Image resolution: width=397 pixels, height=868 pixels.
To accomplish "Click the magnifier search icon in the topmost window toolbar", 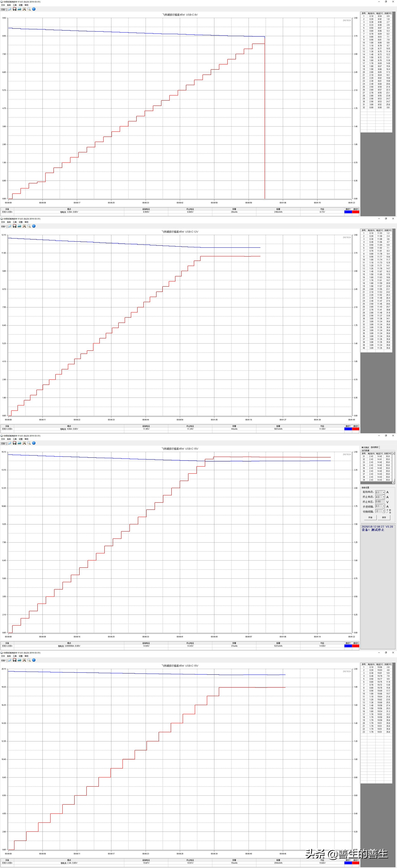I will [29, 9].
